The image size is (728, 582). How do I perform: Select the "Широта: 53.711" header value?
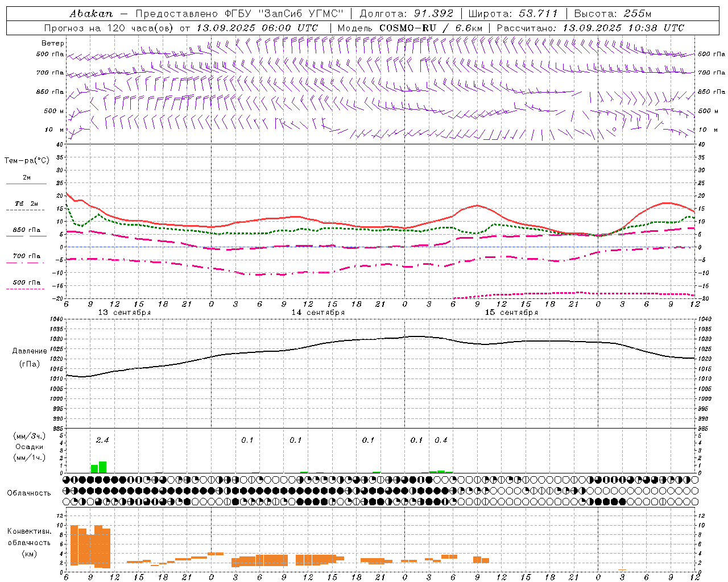(x=513, y=14)
